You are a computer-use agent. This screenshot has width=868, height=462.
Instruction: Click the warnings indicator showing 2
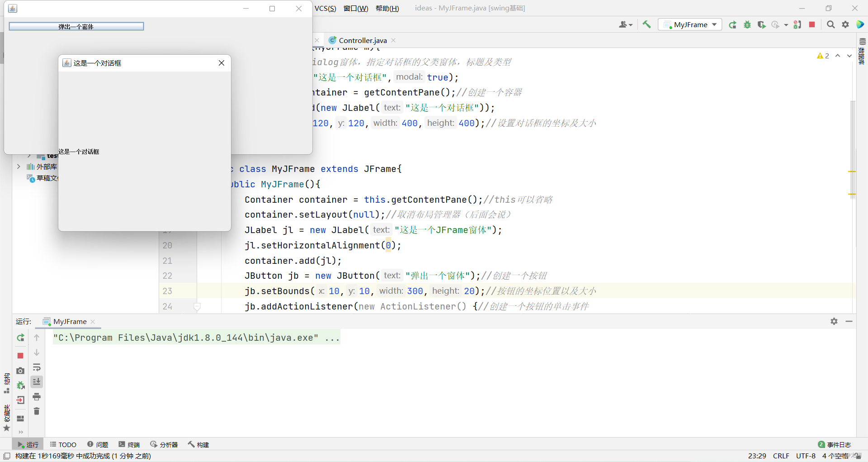tap(823, 56)
